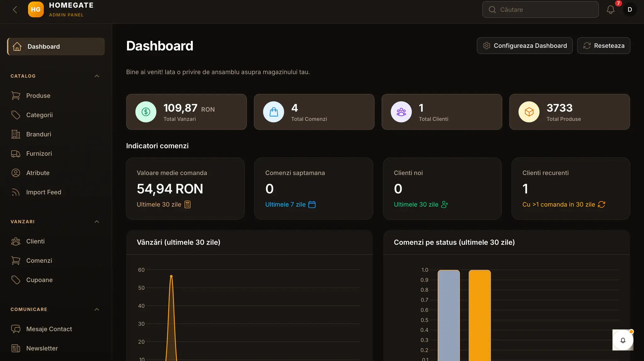Click the Produse cart icon

[x=16, y=96]
